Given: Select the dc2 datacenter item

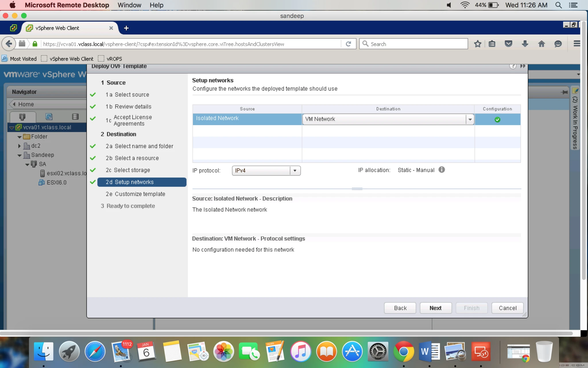Looking at the screenshot, I should [32, 146].
